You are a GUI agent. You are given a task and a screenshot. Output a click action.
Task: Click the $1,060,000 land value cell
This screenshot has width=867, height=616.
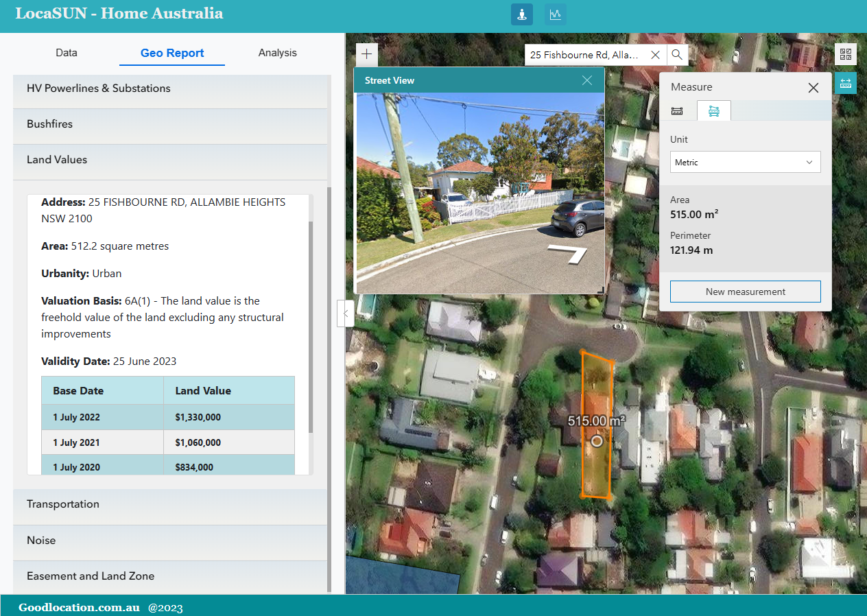click(229, 442)
